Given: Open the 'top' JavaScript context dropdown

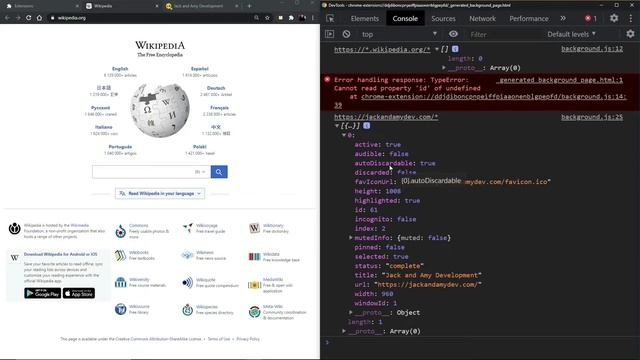Looking at the screenshot, I should (399, 34).
